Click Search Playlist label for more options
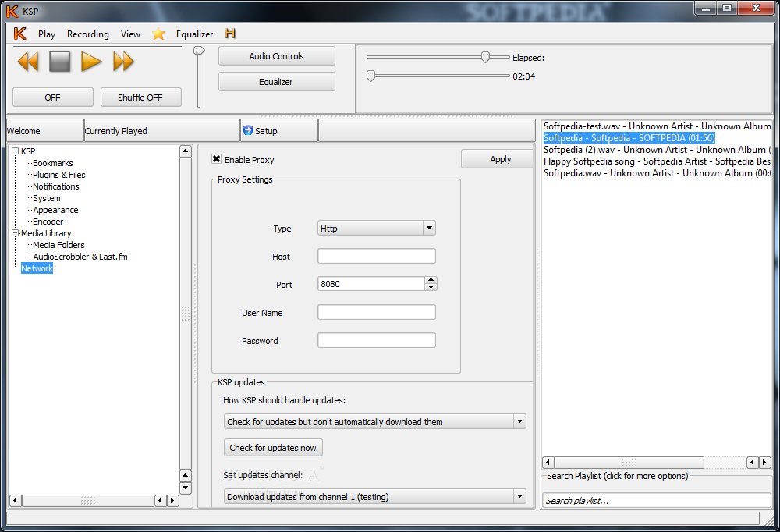Screen dimensions: 780x532 tap(617, 476)
